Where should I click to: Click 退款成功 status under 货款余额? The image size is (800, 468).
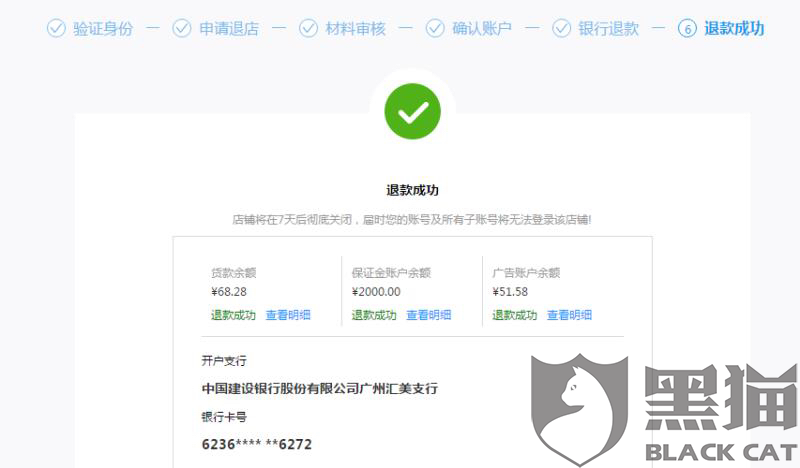coord(233,315)
